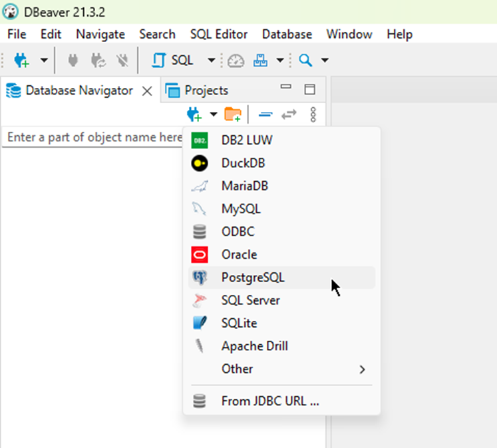497x448 pixels.
Task: Open the File menu
Action: [17, 34]
